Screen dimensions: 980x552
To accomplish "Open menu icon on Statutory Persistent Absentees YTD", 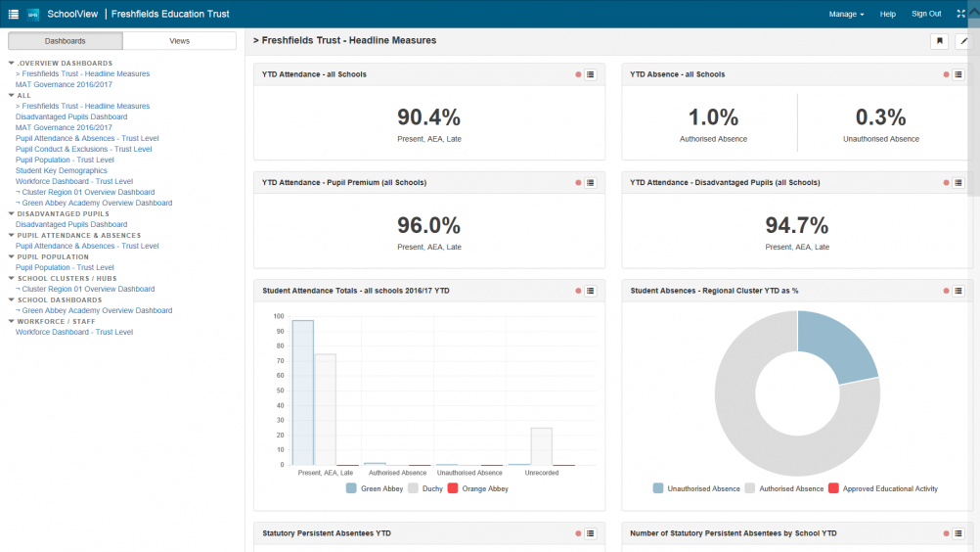I will click(x=590, y=533).
